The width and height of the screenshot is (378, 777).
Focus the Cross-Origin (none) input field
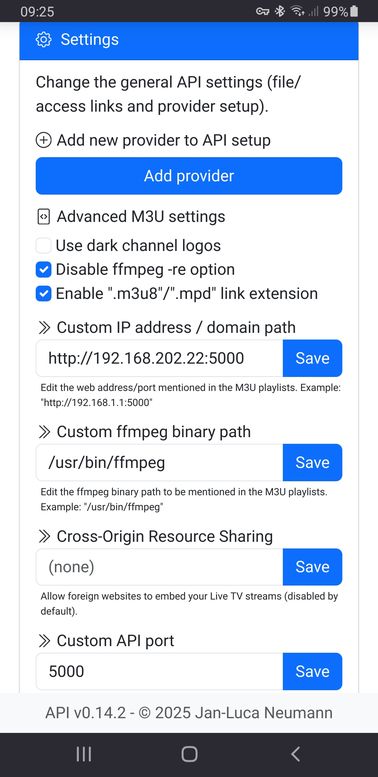click(x=160, y=567)
